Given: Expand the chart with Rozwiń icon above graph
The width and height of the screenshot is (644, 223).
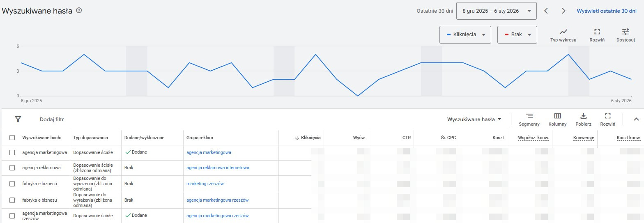Looking at the screenshot, I should (597, 32).
